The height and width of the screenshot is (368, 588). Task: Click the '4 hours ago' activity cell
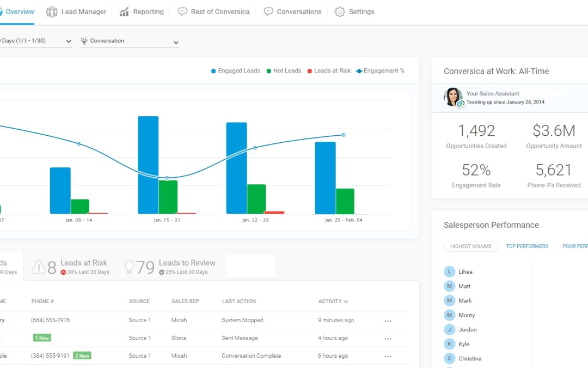pos(333,338)
